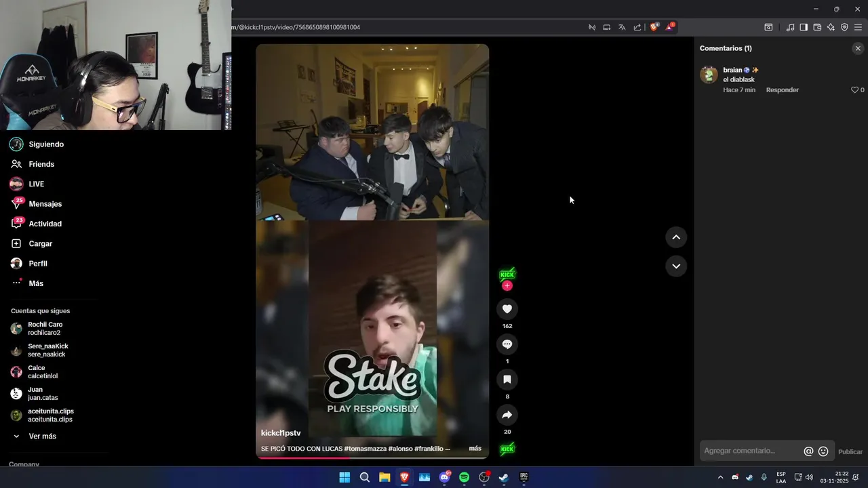Open File Explorer from taskbar
Image resolution: width=868 pixels, height=488 pixels.
384,477
